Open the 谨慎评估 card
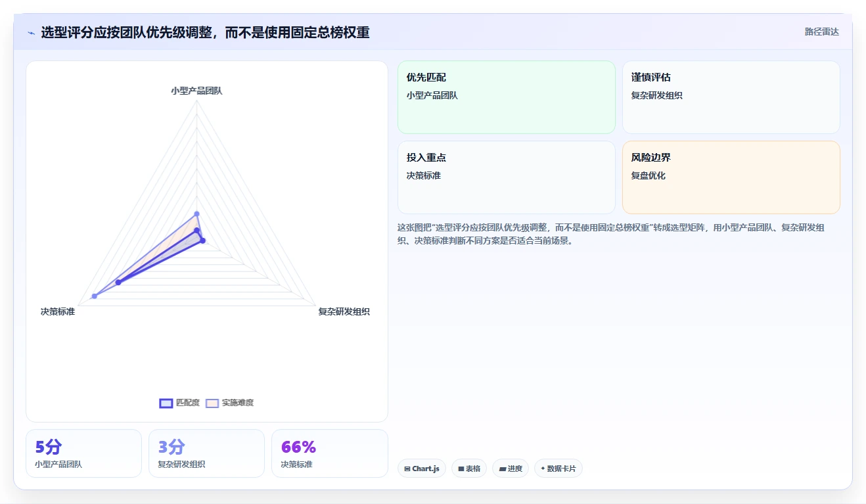The height and width of the screenshot is (504, 866). (x=731, y=97)
